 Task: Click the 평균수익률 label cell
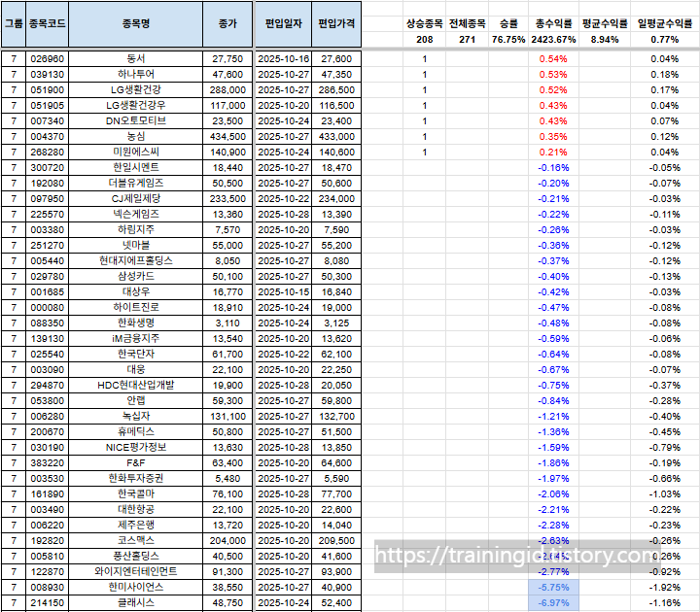click(605, 23)
